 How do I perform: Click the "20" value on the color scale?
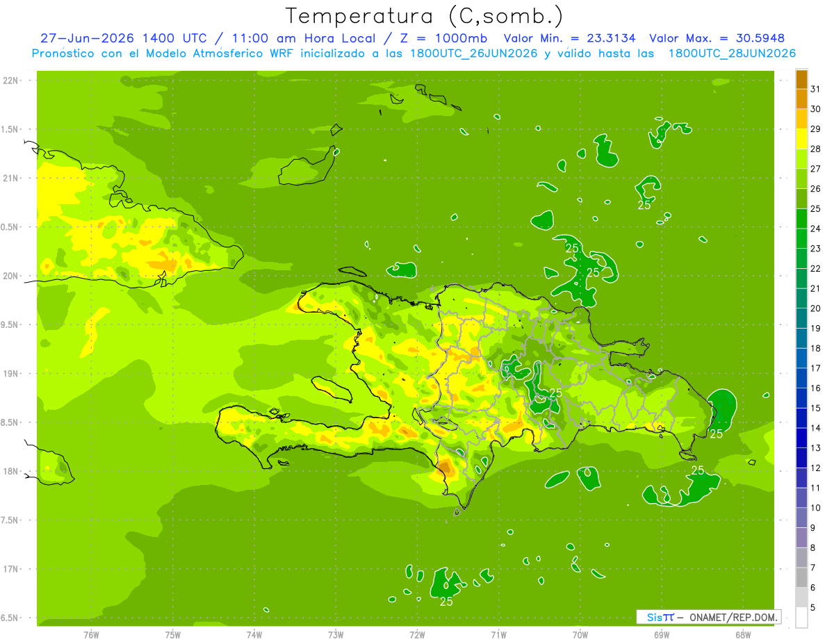[x=816, y=308]
